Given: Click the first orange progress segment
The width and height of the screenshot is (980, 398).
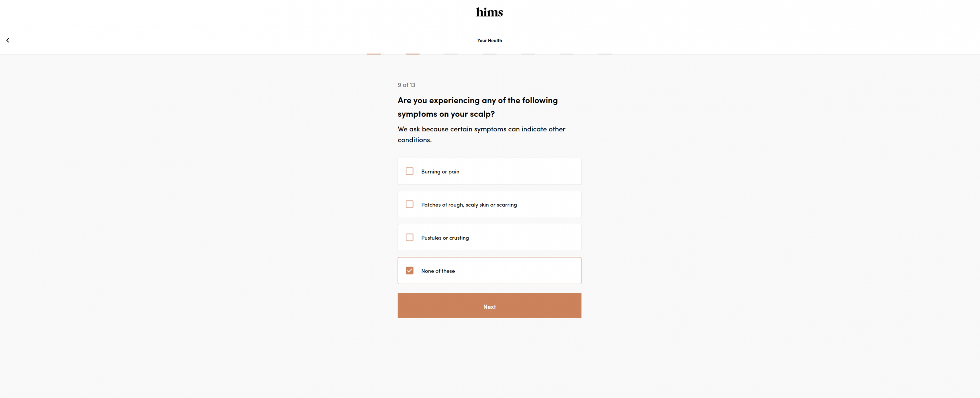Looking at the screenshot, I should click(374, 54).
